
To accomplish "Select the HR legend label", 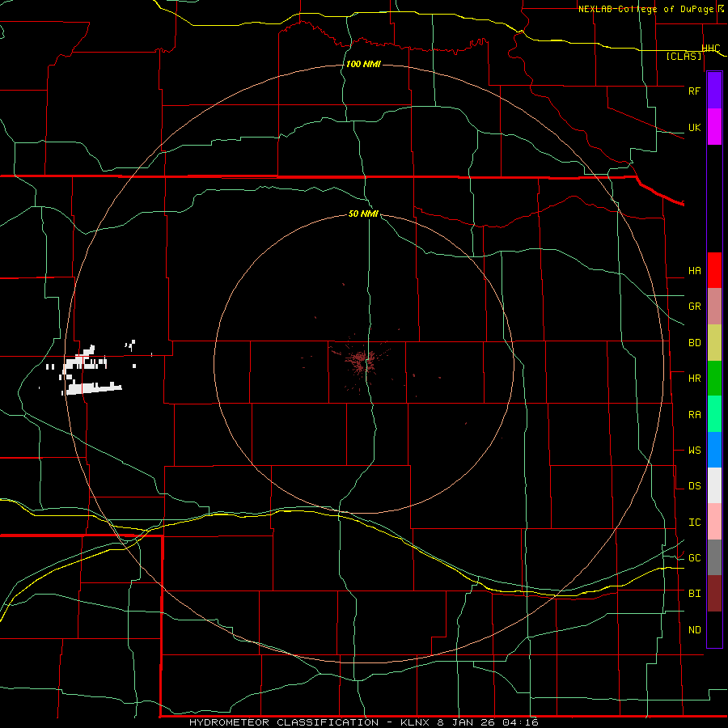I will point(694,379).
